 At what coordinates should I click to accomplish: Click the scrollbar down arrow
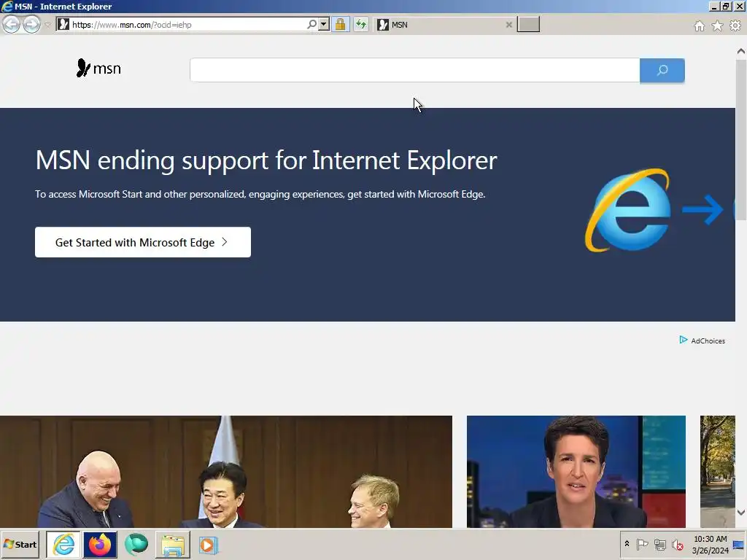point(741,513)
